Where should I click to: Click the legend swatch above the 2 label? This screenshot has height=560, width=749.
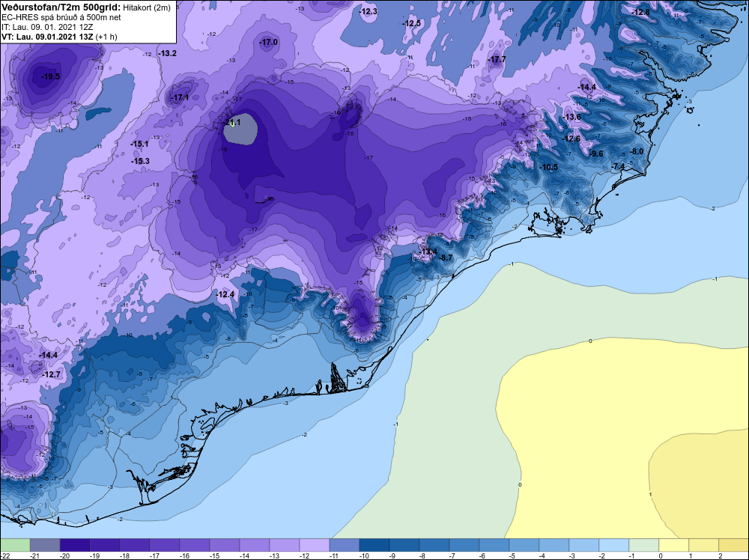pyautogui.click(x=734, y=545)
